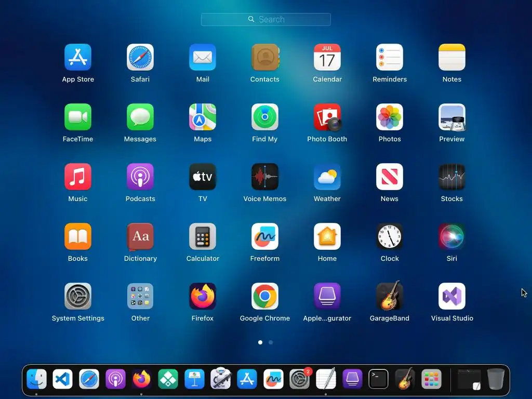This screenshot has width=532, height=399.
Task: Open Apple Configurator from the Launchpad grid
Action: click(327, 296)
